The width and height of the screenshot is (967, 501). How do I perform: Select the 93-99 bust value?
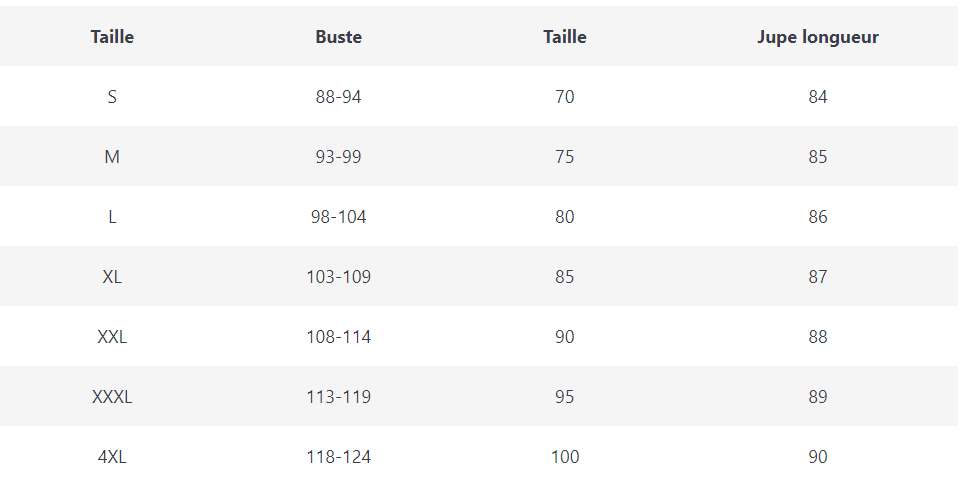(x=338, y=157)
